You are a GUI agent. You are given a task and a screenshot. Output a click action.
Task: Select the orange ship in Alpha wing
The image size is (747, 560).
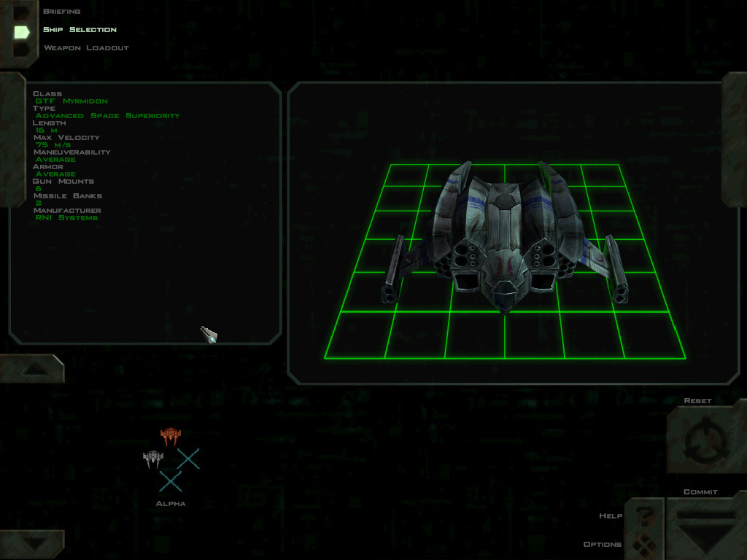point(170,436)
